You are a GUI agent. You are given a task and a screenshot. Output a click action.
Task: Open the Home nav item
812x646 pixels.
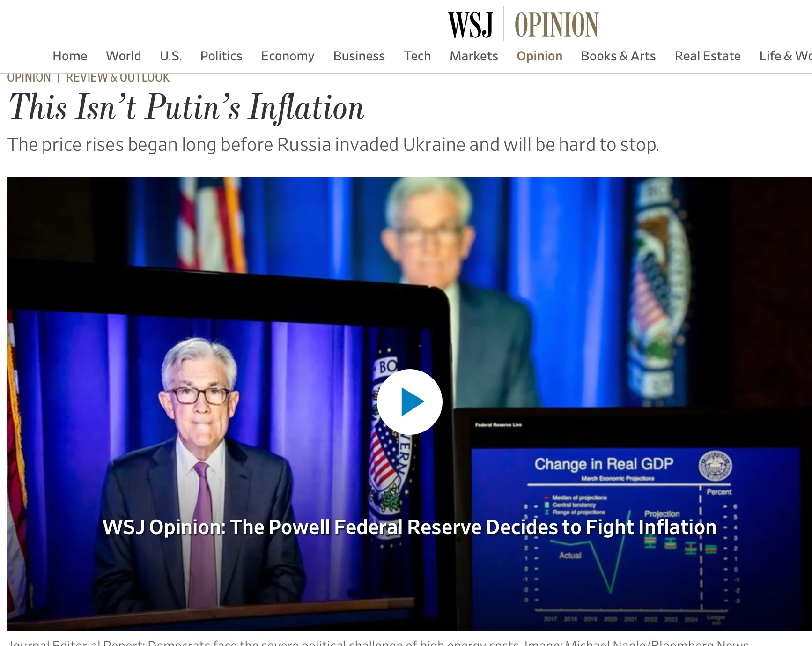tap(70, 56)
